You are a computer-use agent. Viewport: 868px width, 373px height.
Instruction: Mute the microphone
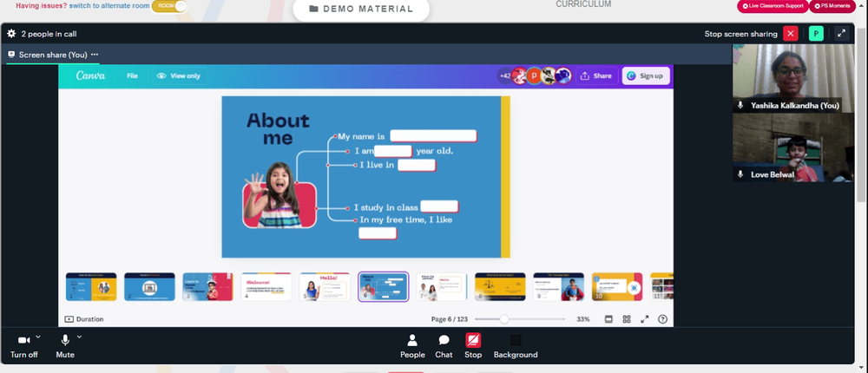click(65, 346)
